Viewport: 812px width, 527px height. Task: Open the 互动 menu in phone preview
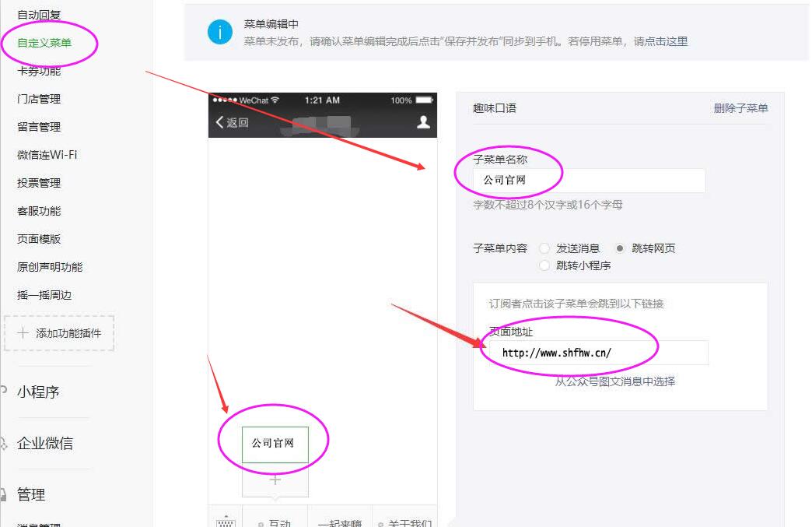pyautogui.click(x=275, y=522)
